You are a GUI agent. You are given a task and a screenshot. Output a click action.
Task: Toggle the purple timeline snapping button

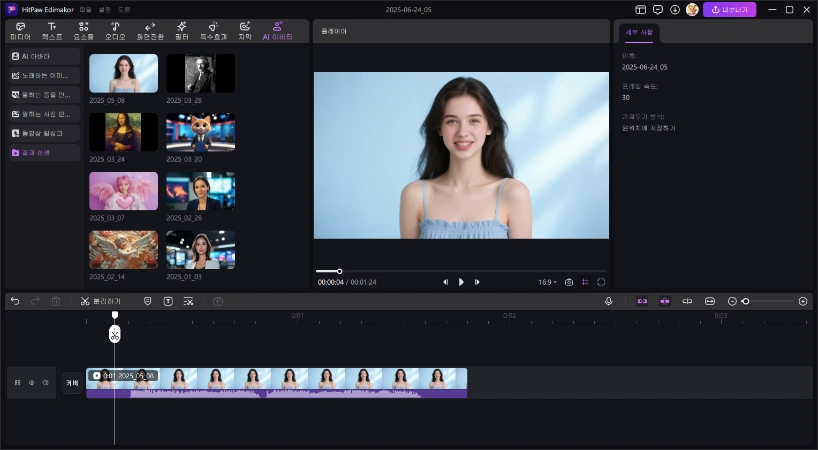[x=665, y=301]
